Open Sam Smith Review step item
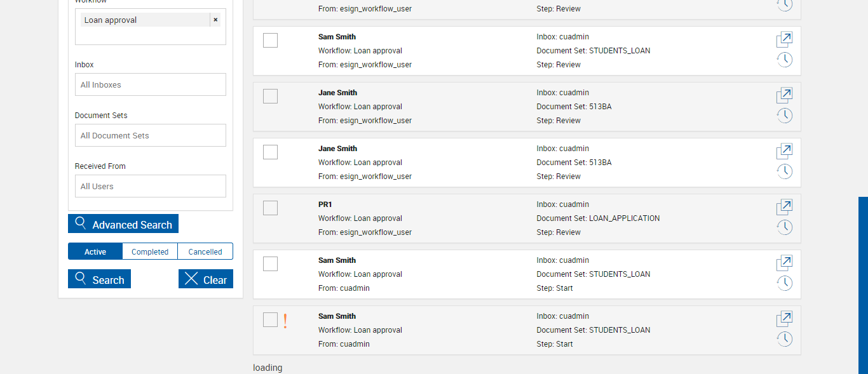Image resolution: width=868 pixels, height=374 pixels. (784, 39)
